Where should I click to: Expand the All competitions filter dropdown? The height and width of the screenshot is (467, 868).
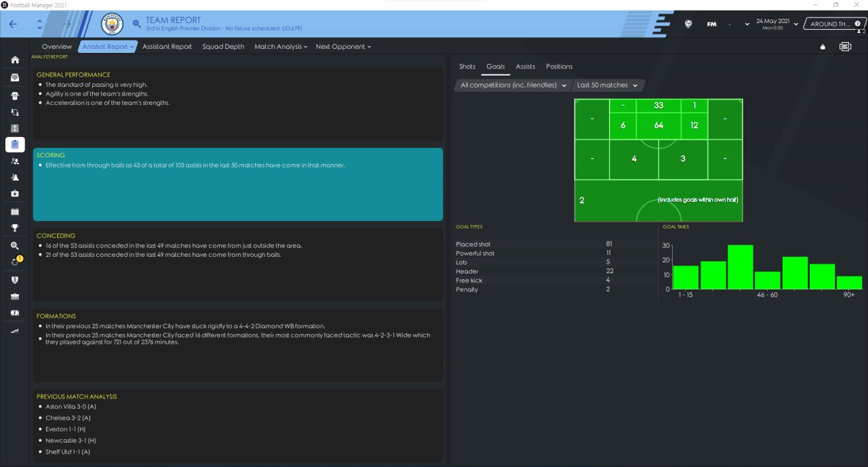[x=513, y=85]
